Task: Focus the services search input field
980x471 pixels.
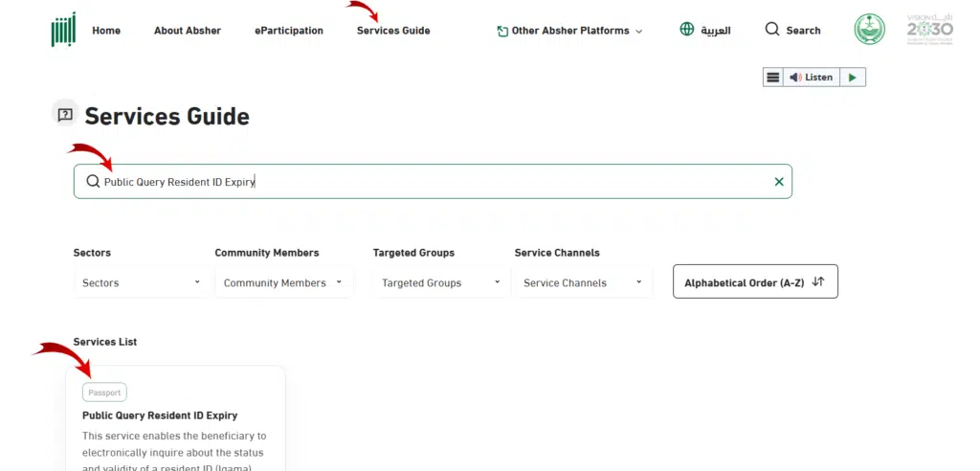Action: point(433,181)
